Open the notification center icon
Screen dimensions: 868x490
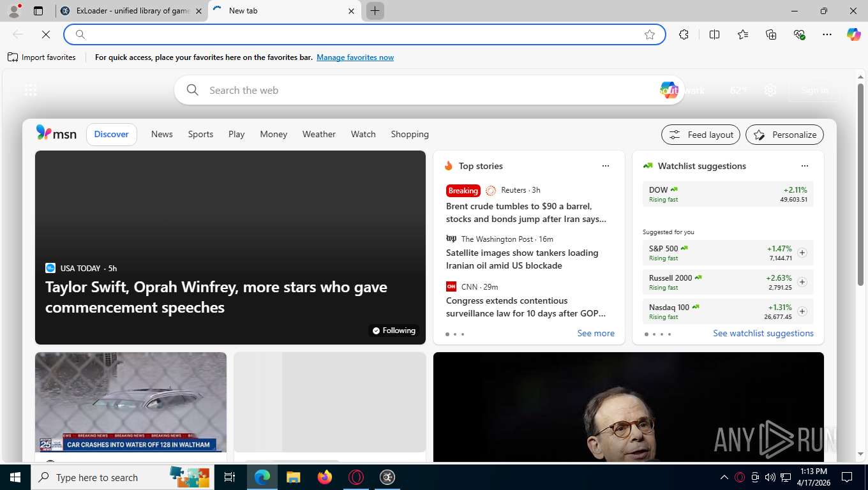(x=847, y=477)
